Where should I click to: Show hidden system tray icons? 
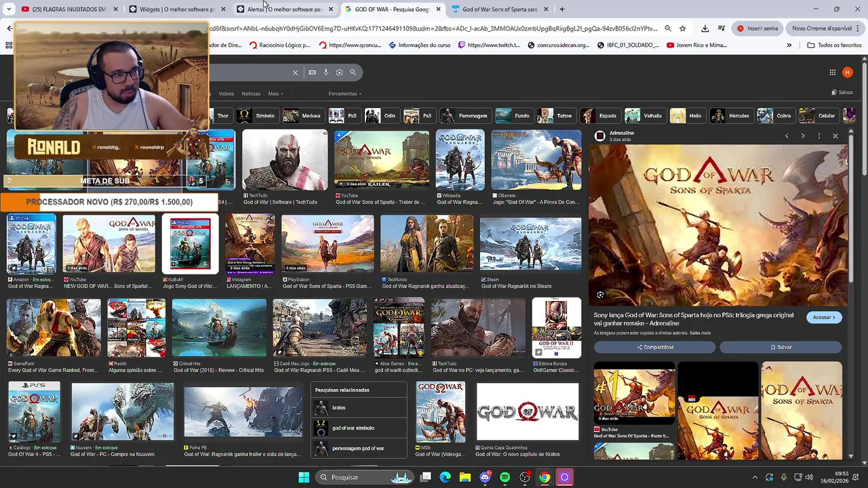tap(755, 477)
